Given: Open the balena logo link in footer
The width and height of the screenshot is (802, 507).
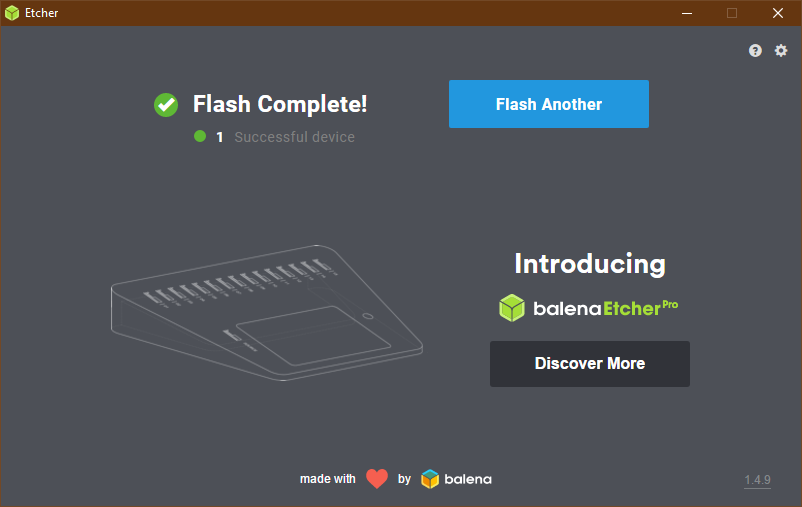Looking at the screenshot, I should click(x=456, y=479).
